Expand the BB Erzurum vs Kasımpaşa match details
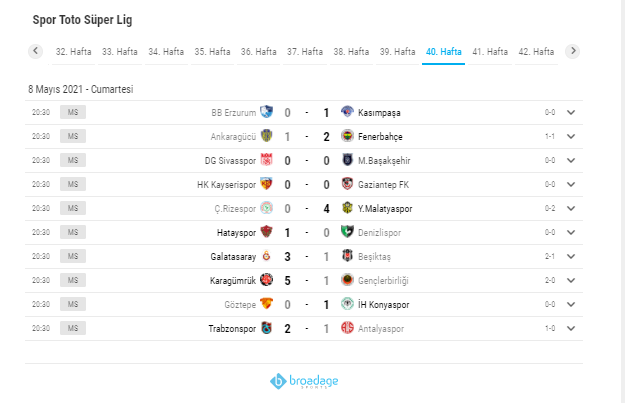 [x=571, y=112]
